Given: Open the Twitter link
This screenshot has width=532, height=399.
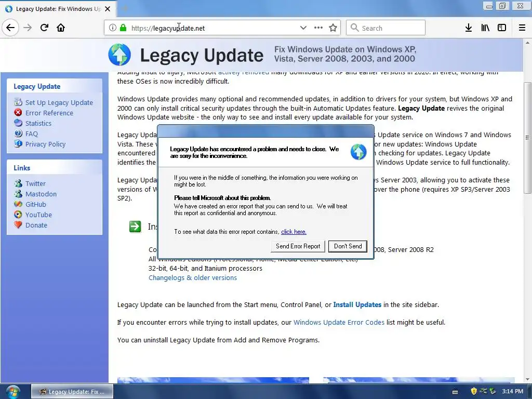Looking at the screenshot, I should pyautogui.click(x=35, y=183).
